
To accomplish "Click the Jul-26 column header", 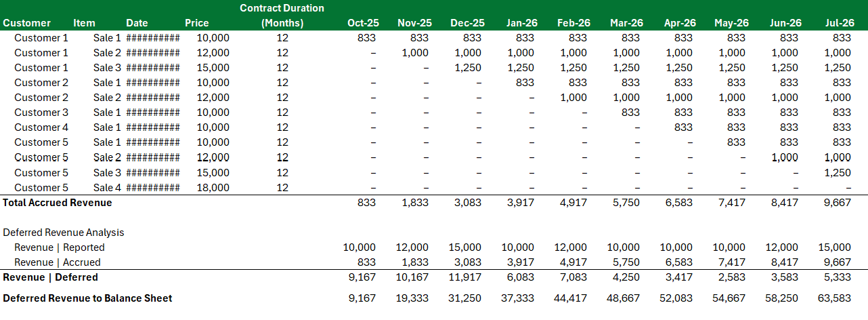I will (x=839, y=23).
